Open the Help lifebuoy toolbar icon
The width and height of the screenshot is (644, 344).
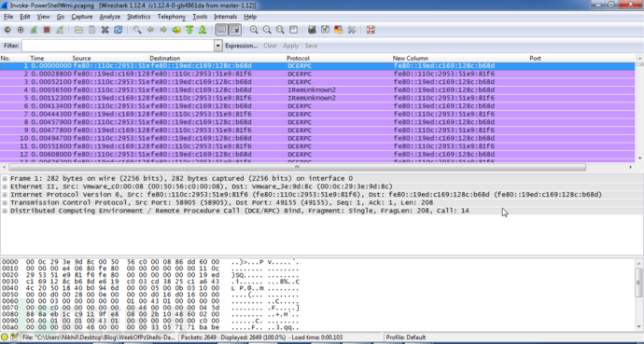click(371, 30)
